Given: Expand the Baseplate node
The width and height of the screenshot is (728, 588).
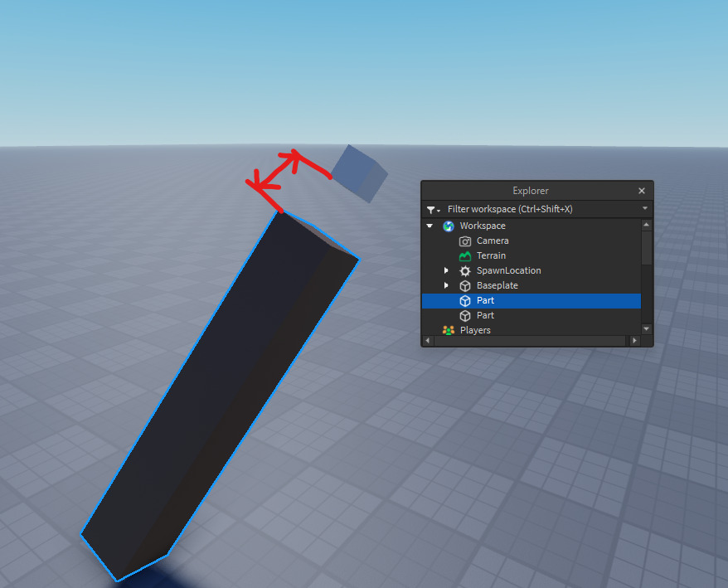Looking at the screenshot, I should point(446,285).
